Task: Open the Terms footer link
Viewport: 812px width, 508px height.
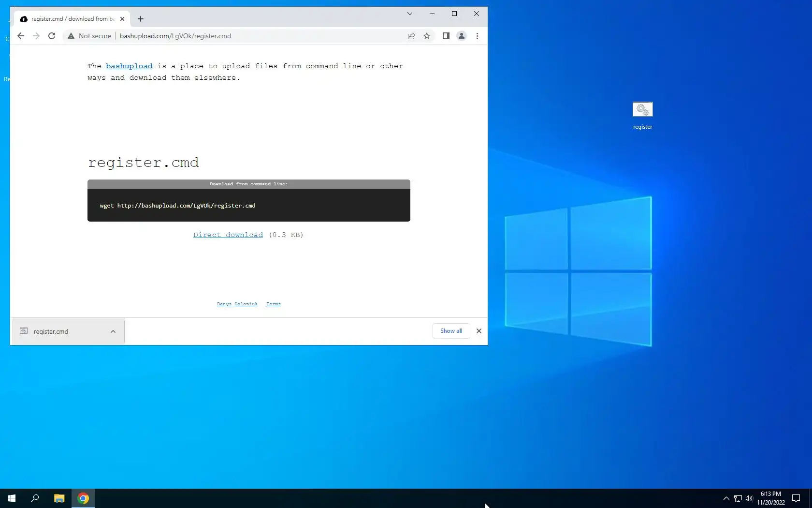Action: pyautogui.click(x=274, y=304)
